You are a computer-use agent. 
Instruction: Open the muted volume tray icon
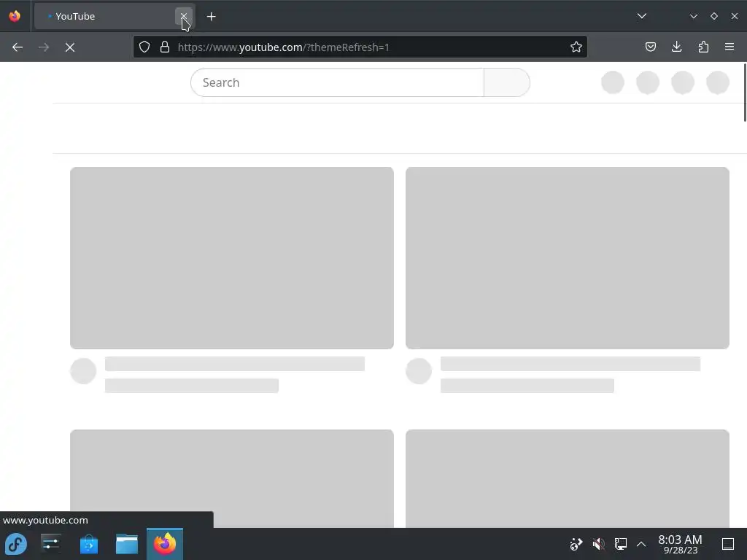coord(598,544)
